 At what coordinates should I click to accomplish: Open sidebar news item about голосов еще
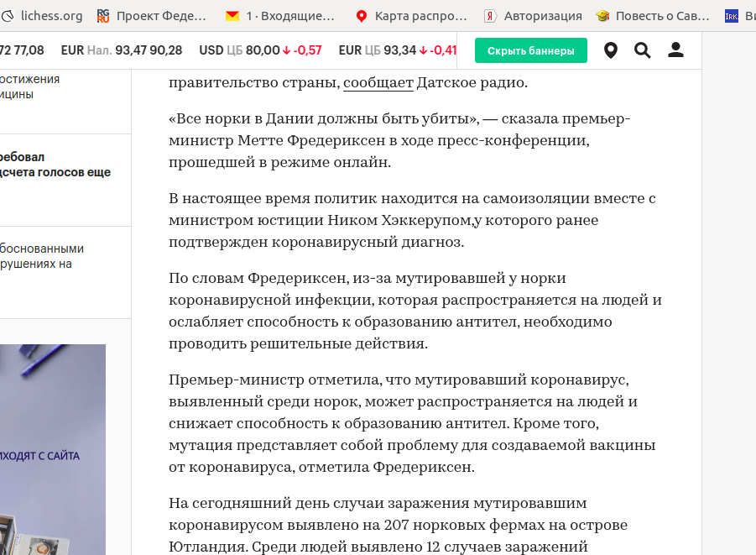(55, 165)
